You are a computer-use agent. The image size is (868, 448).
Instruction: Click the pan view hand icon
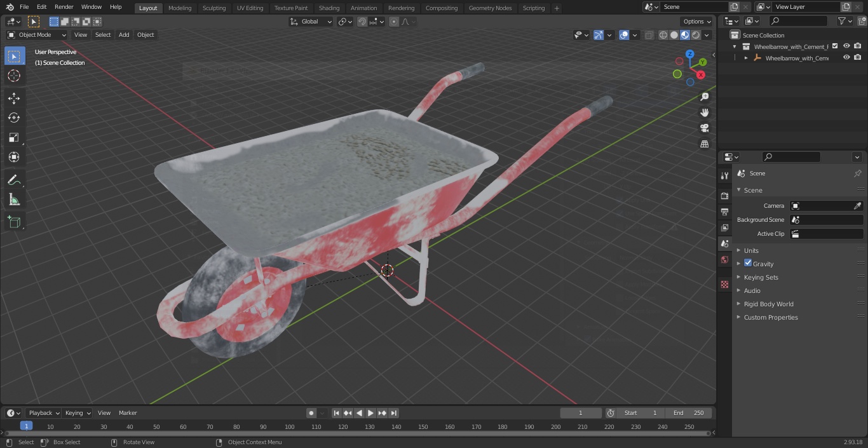click(704, 112)
